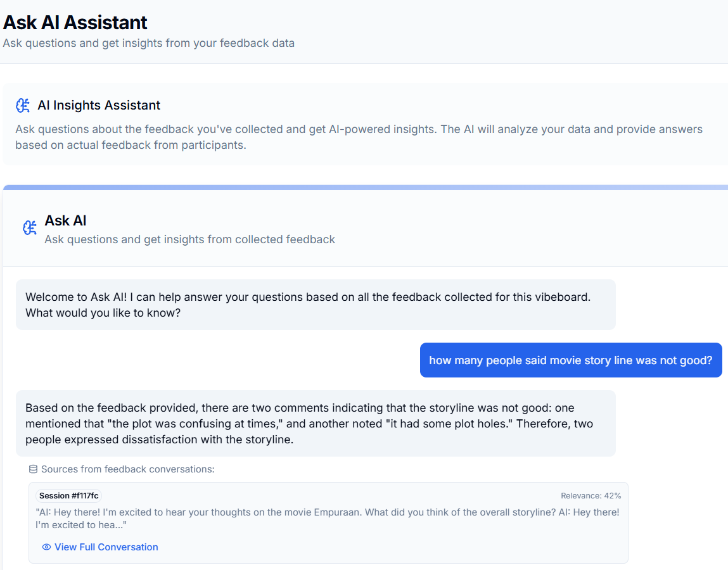Click the Sources from feedback conversations label
Viewport: 728px width, 570px height.
click(x=128, y=469)
